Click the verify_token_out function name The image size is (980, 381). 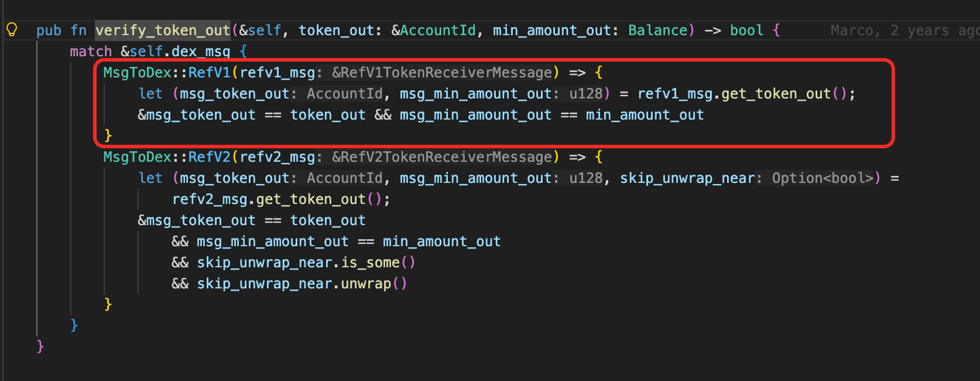click(163, 30)
